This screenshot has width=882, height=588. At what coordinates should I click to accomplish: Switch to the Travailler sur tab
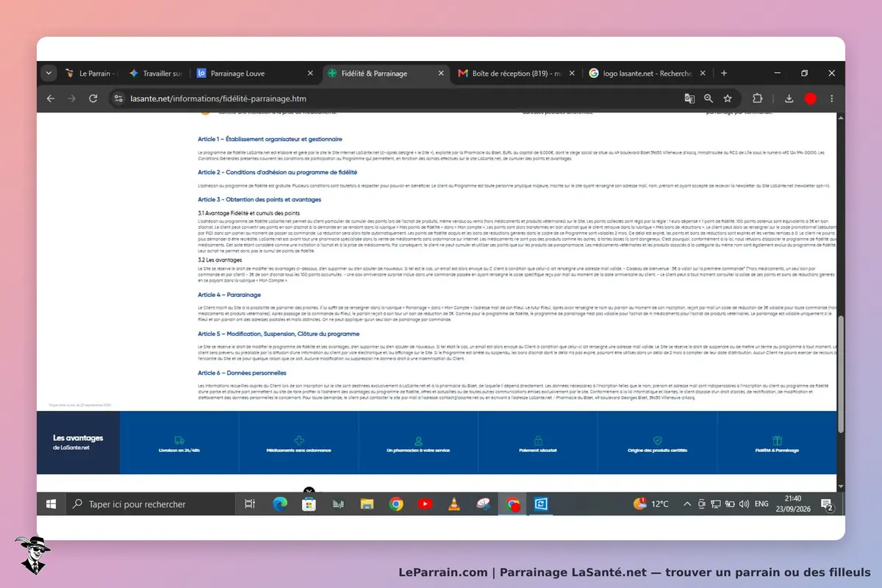[156, 73]
